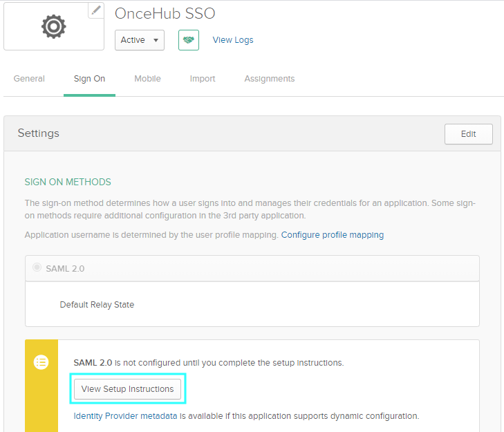Select the Sign On tab
The image size is (504, 432).
click(89, 79)
